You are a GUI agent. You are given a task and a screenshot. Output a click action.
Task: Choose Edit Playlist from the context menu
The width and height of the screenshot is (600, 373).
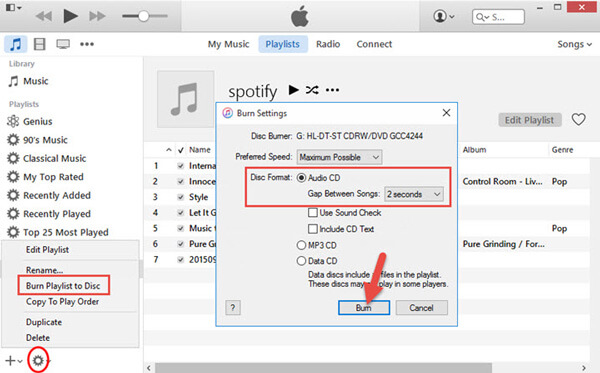coord(47,250)
